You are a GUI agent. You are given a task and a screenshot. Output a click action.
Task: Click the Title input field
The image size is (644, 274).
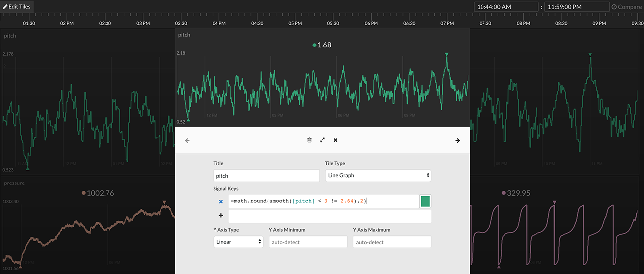click(266, 175)
